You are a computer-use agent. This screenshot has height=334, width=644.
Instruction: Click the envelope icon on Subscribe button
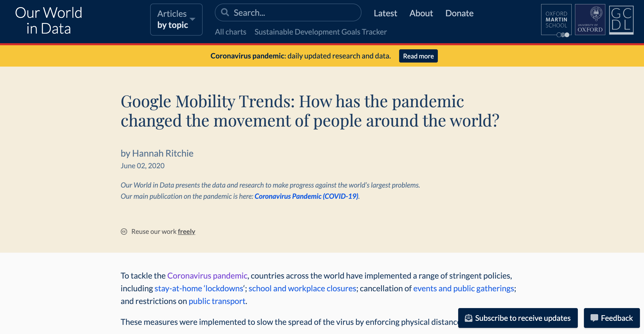[x=468, y=318]
